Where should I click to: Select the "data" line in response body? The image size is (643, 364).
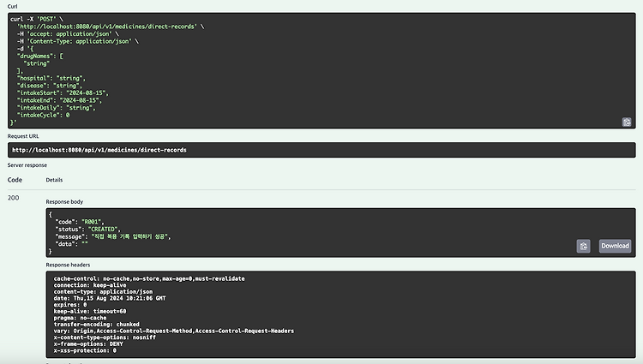coord(71,244)
